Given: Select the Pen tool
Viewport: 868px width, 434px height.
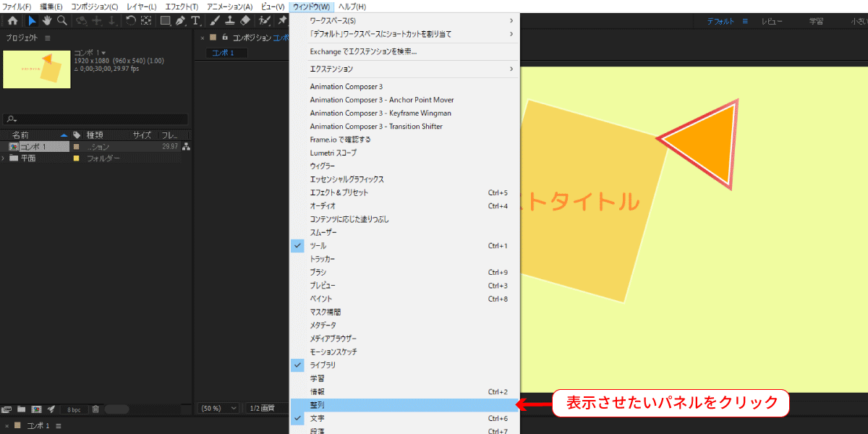Looking at the screenshot, I should (x=180, y=20).
